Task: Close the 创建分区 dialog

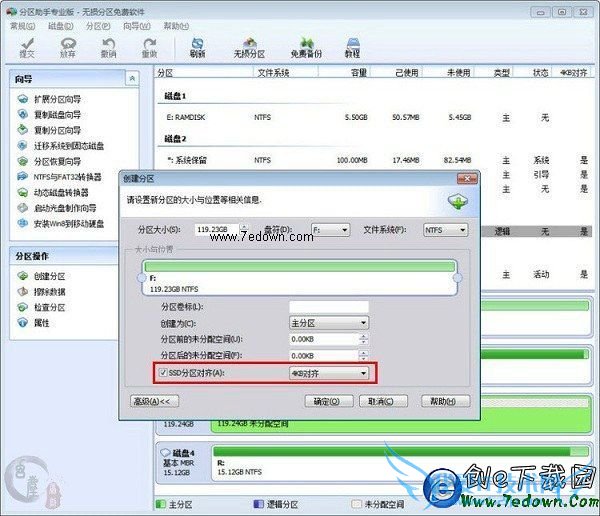Action: (x=468, y=178)
